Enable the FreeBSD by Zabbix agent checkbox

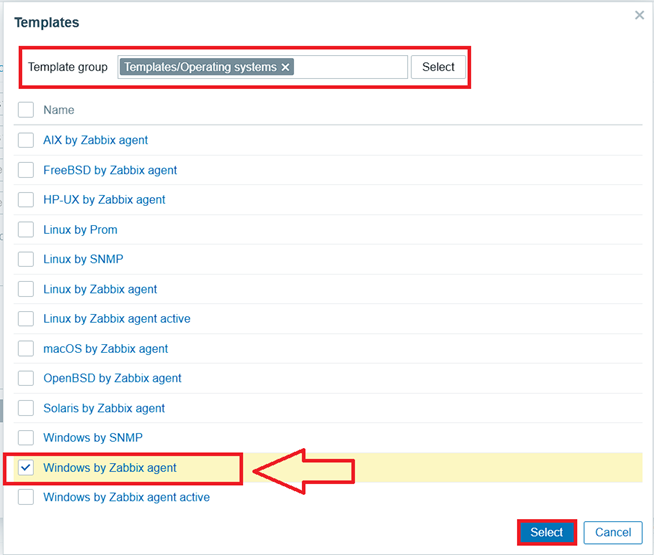tap(26, 170)
